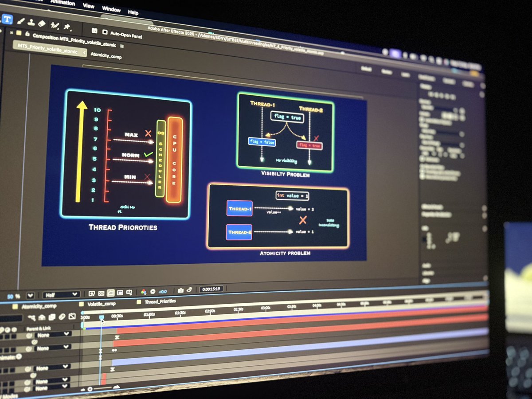Click the +0.0 exposure control
Image resolution: width=532 pixels, height=399 pixels.
pyautogui.click(x=162, y=292)
